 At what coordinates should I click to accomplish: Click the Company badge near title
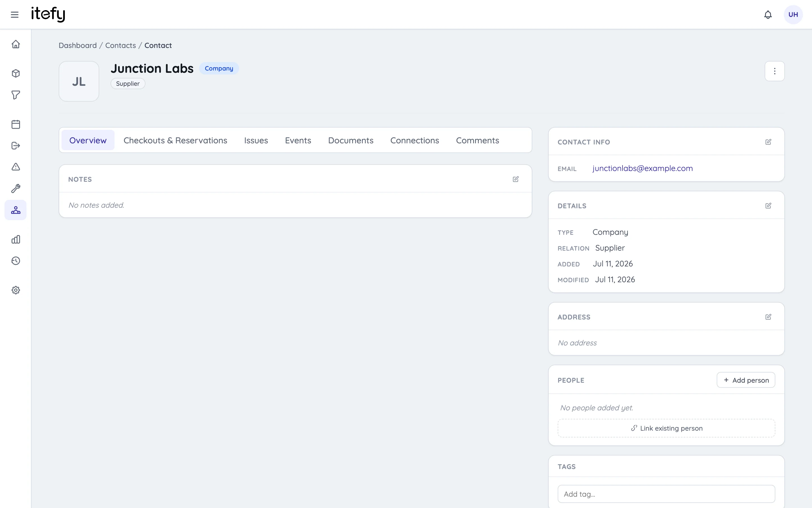pyautogui.click(x=219, y=69)
